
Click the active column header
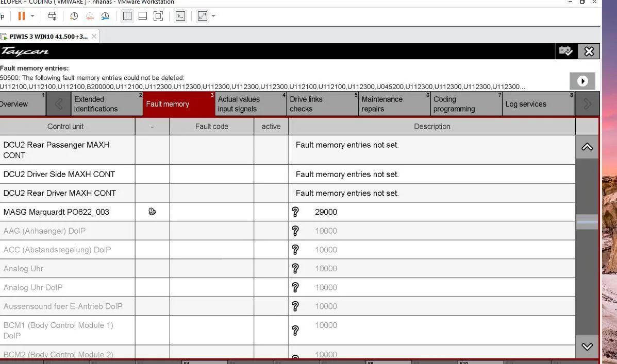pos(271,127)
